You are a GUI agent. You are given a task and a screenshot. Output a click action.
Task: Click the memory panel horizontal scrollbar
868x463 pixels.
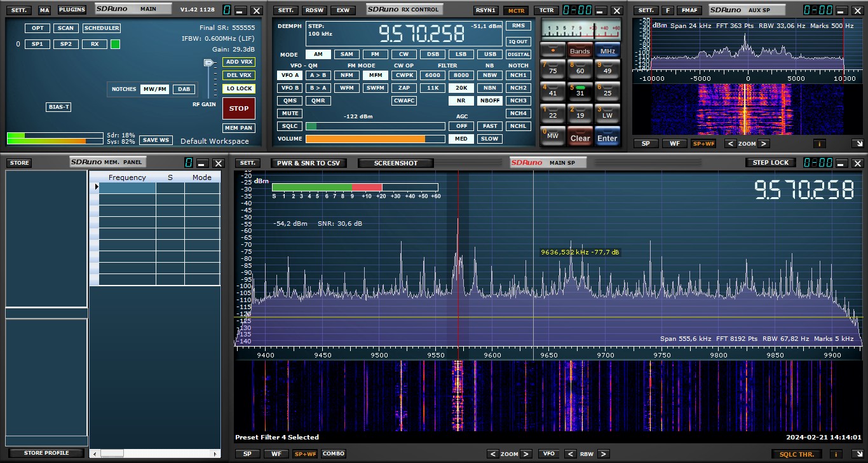(x=154, y=453)
